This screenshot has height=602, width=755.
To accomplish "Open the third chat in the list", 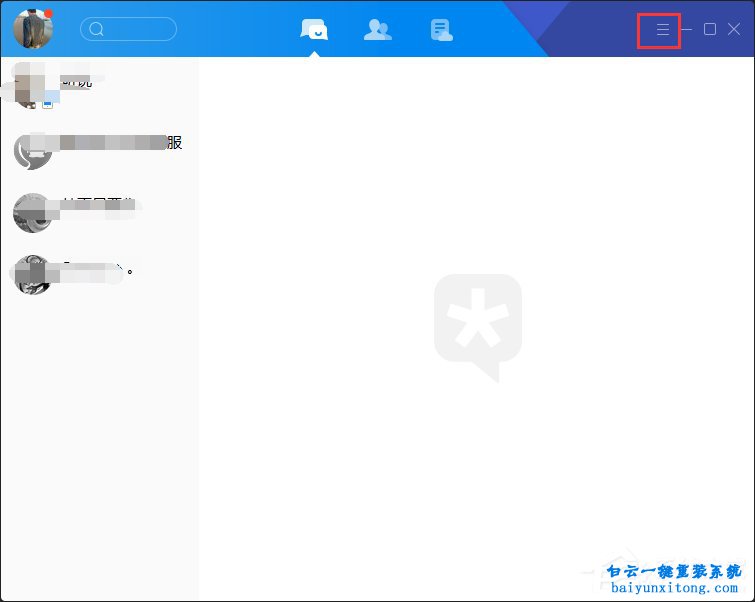I will [100, 211].
